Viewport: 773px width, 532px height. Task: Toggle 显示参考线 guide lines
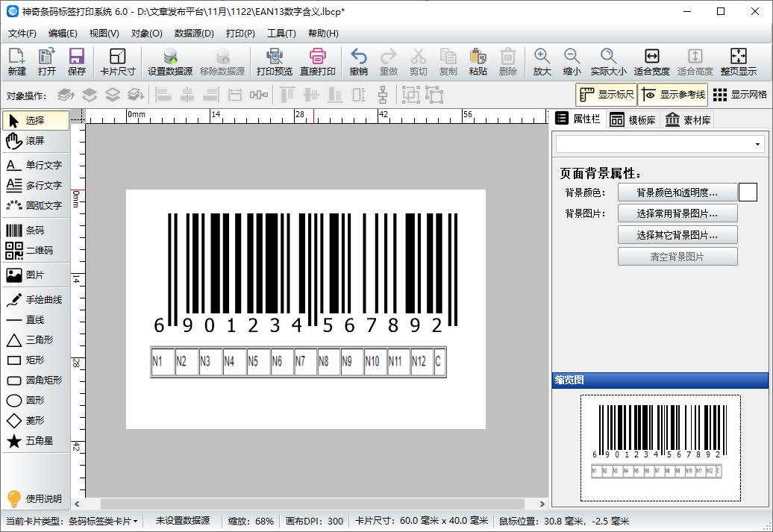673,95
